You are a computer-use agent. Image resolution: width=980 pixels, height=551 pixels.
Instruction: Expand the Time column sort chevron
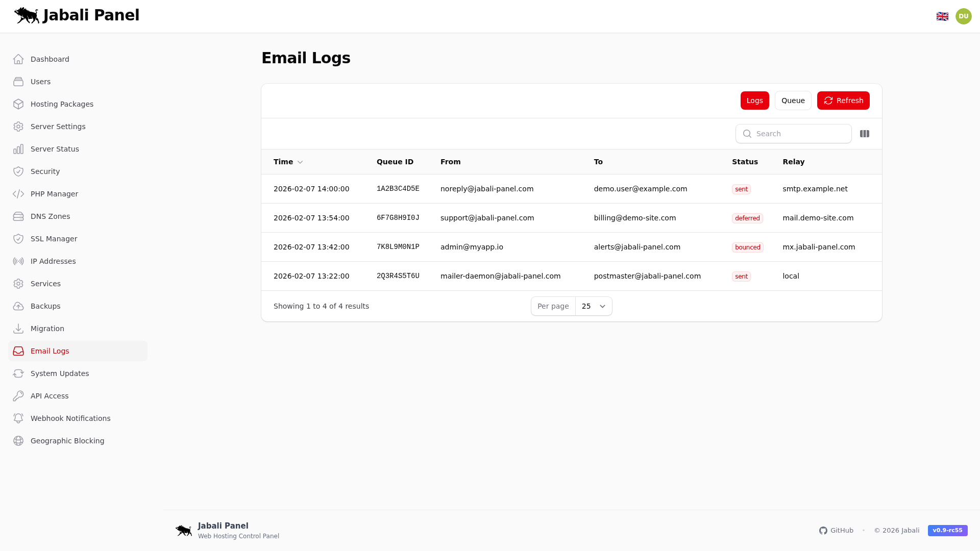pyautogui.click(x=300, y=162)
